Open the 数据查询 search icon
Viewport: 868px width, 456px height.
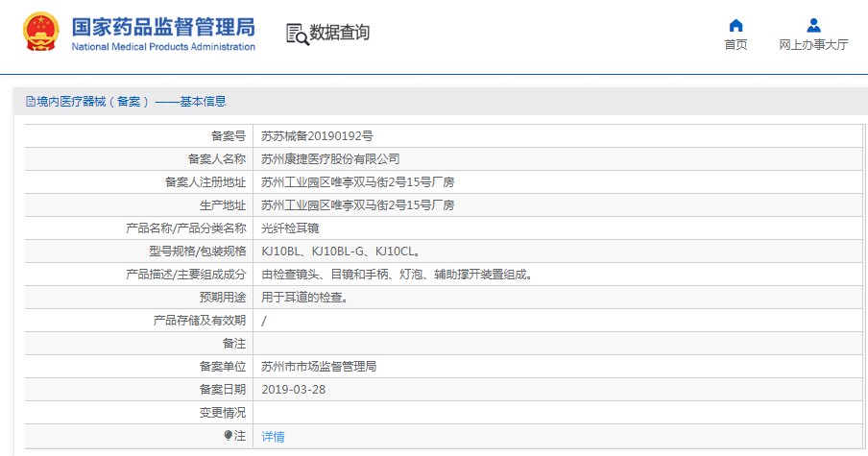point(298,34)
